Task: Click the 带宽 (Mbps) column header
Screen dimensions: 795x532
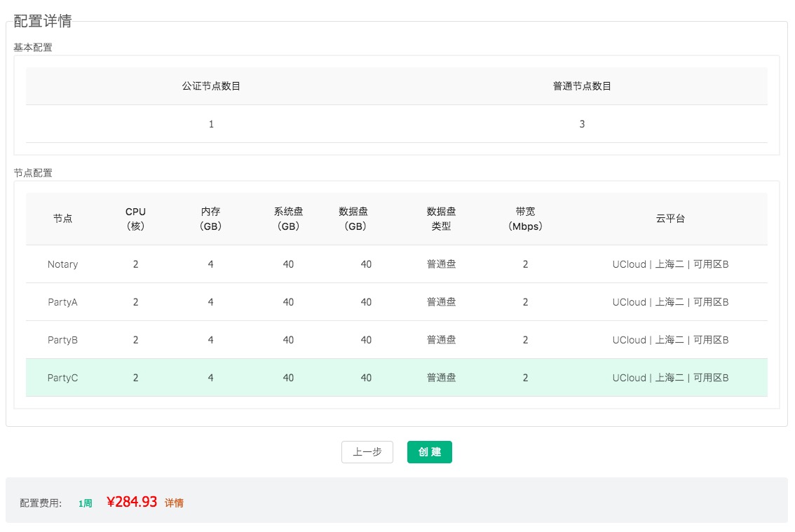Action: pos(525,219)
